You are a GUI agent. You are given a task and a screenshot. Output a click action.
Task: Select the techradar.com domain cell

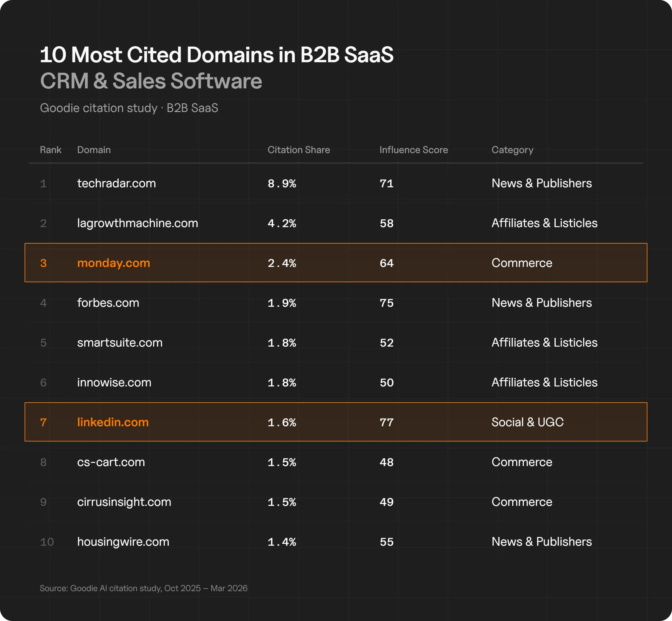click(x=116, y=184)
